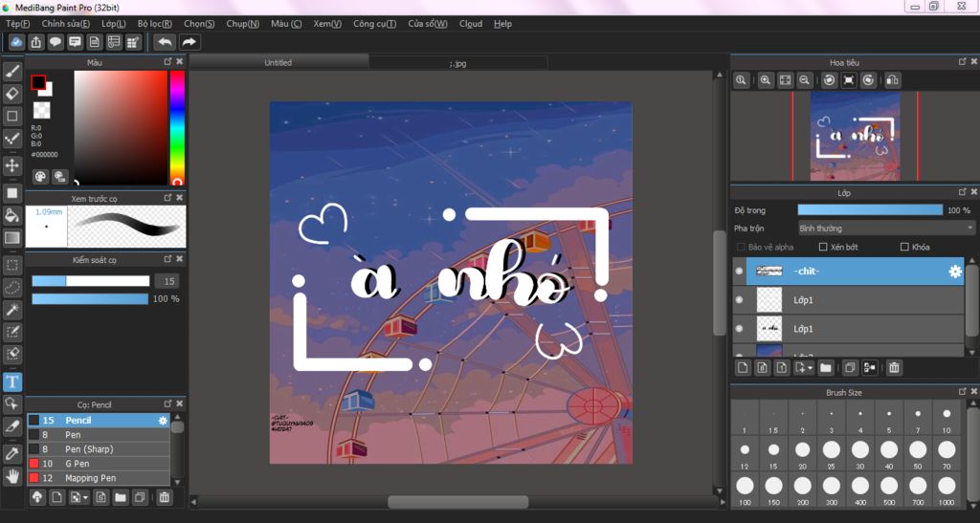Screen dimensions: 980x523
Task: Click the canvas horizontal scrollbar thumb
Action: pos(458,502)
